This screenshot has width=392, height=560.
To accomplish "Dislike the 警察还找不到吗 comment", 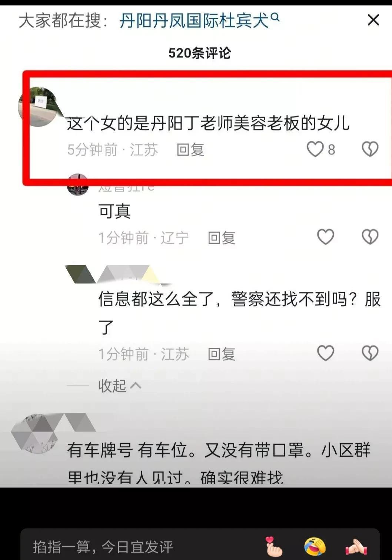I will pyautogui.click(x=370, y=353).
